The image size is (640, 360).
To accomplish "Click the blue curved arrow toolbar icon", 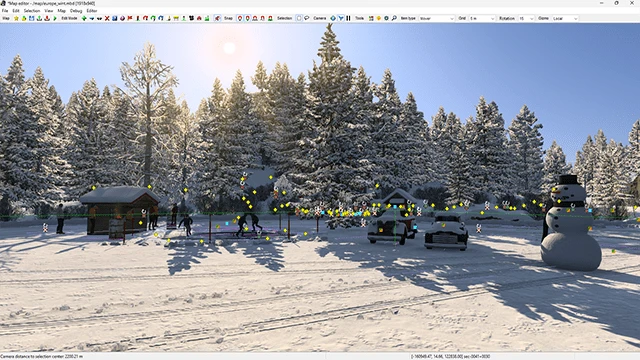I will tap(161, 18).
